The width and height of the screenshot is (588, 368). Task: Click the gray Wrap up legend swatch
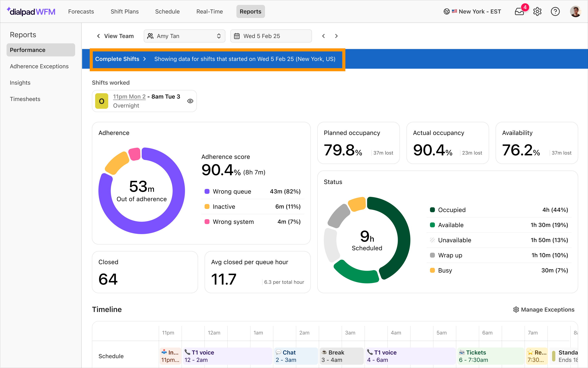click(x=432, y=255)
